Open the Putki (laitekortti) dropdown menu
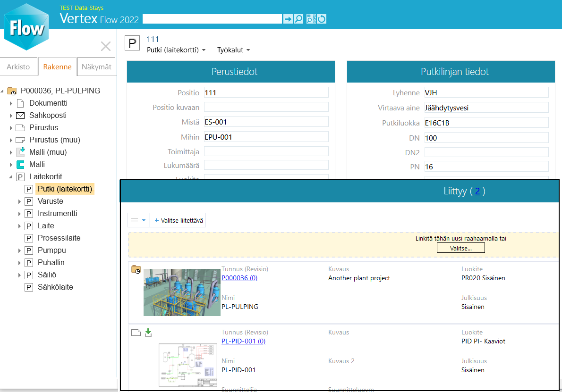This screenshot has width=562, height=392. pos(176,50)
